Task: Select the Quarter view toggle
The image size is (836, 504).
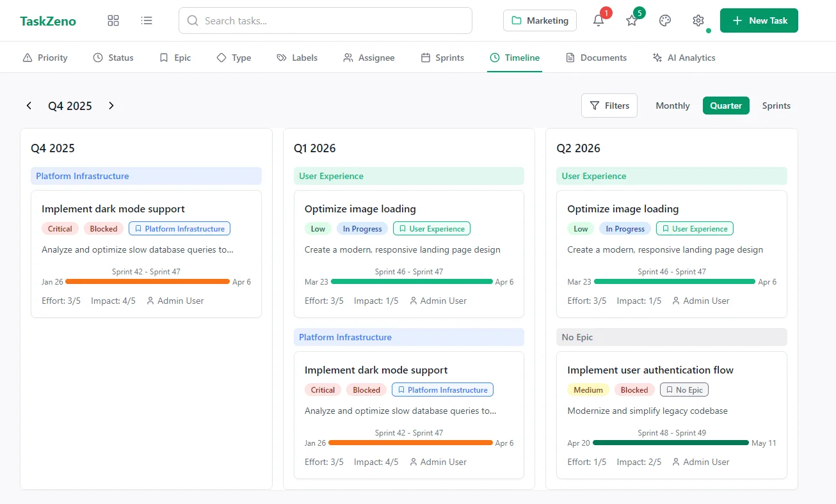Action: point(725,106)
